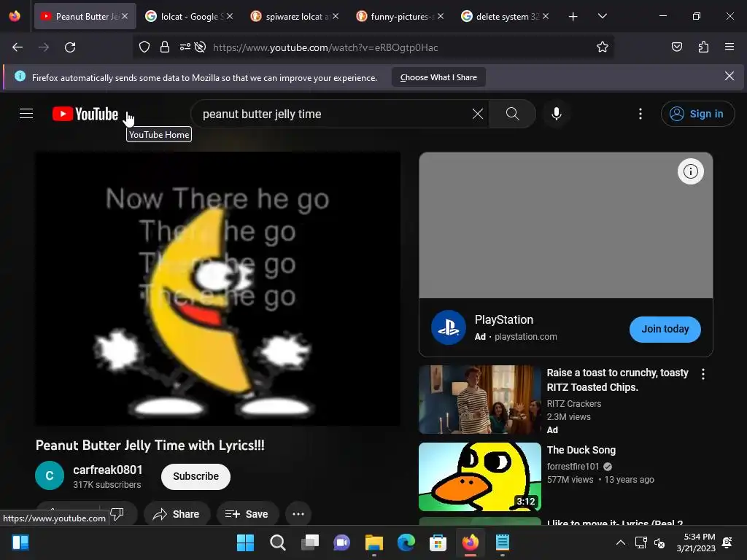
Task: Share the Peanut Butter Jelly Time video
Action: click(177, 514)
